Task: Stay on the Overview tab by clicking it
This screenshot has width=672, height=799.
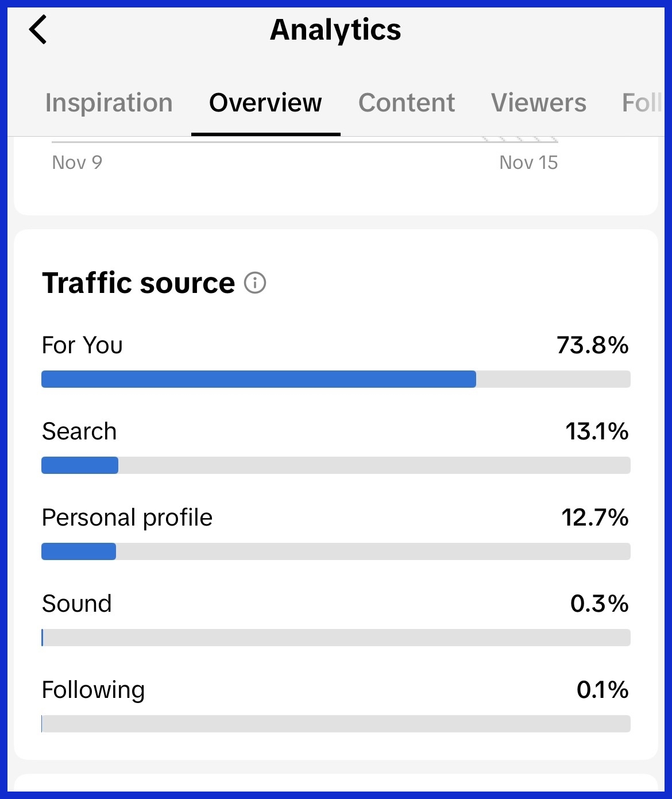Action: [x=265, y=103]
